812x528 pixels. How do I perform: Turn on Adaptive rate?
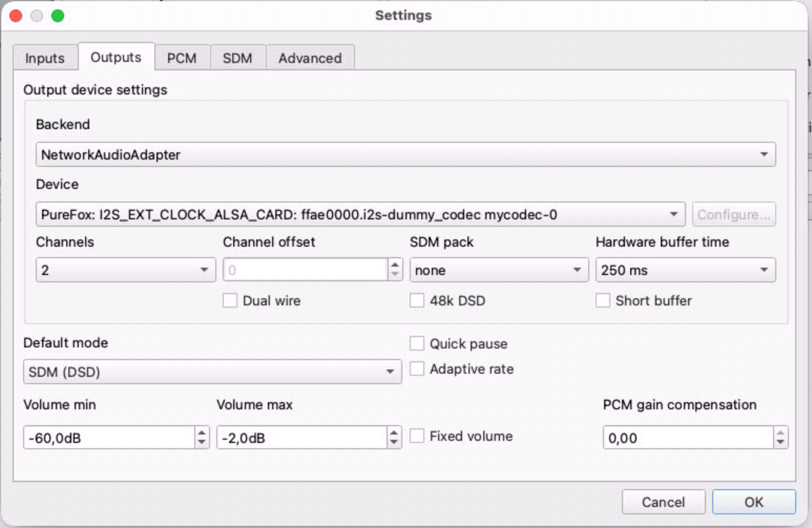point(417,369)
